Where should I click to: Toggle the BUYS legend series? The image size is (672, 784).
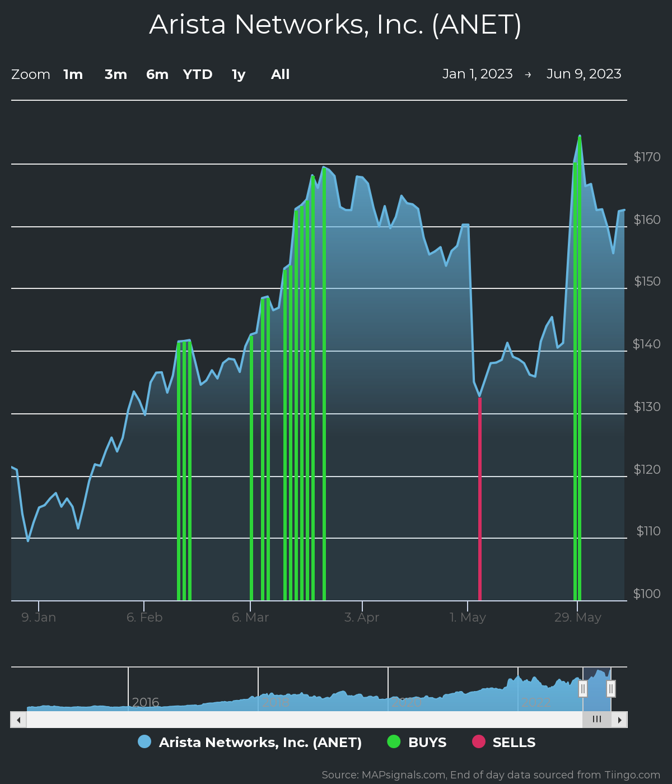point(417,742)
